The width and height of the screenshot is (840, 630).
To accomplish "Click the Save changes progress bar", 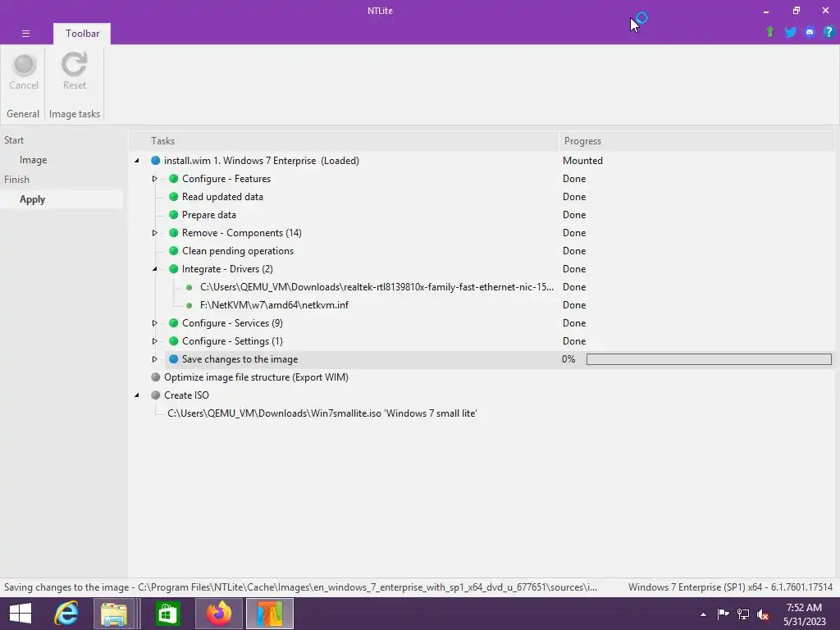I will [x=709, y=359].
